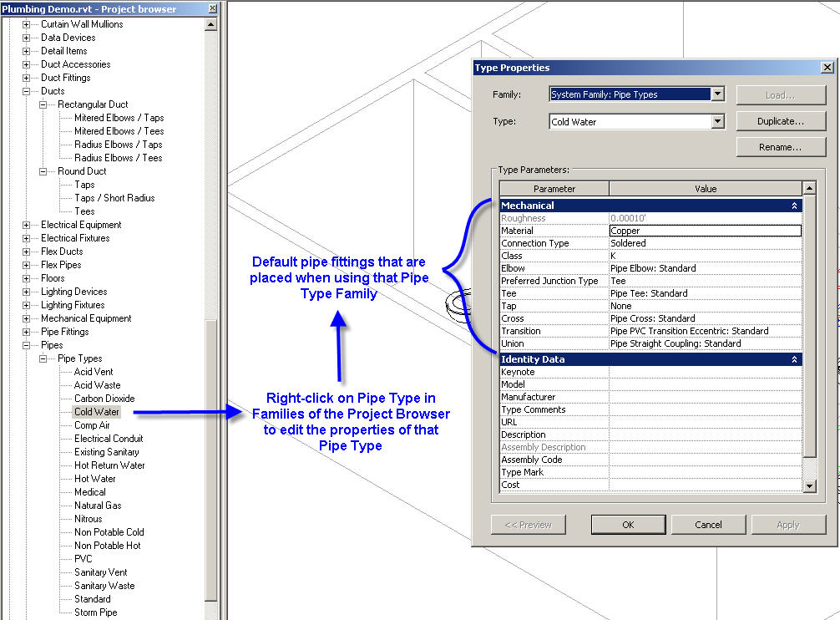Viewport: 840px width, 620px height.
Task: Click the Project browser scroll up arrow
Action: coord(211,25)
